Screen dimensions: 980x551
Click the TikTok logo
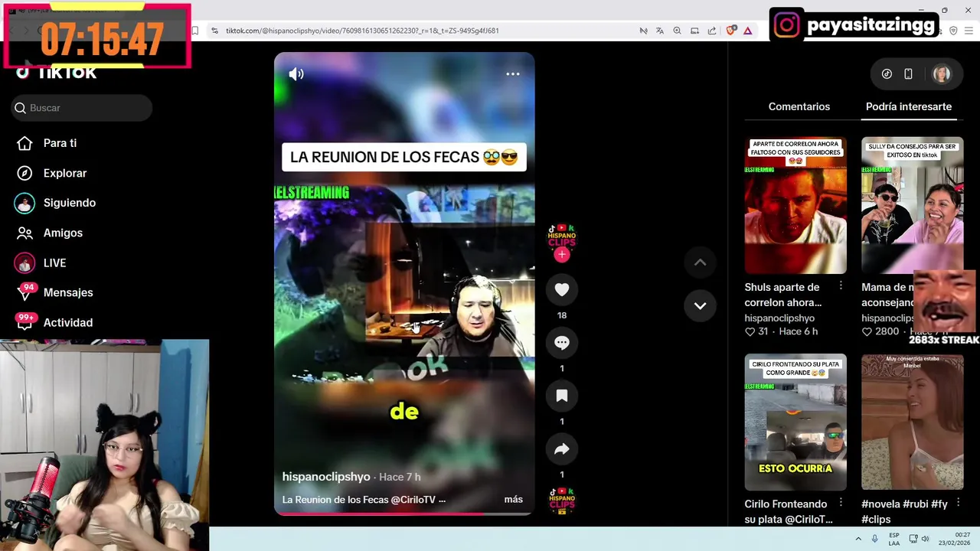click(x=57, y=73)
